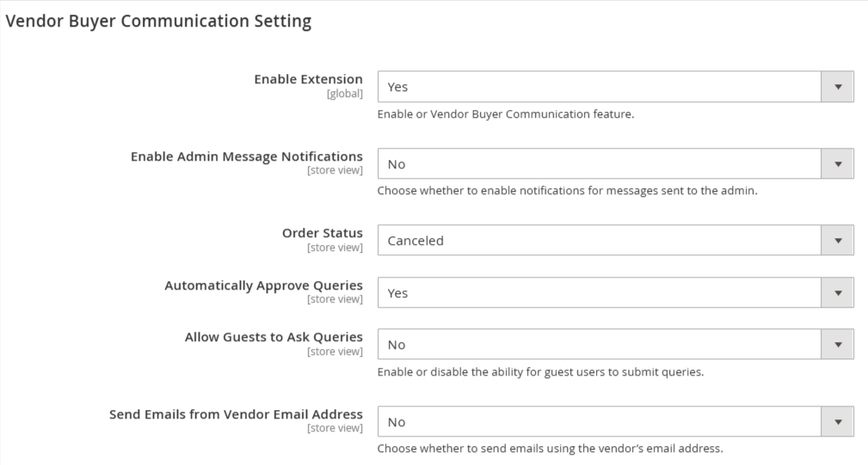The height and width of the screenshot is (465, 868).
Task: Click arrow button of Allow Guests to Ask Queries
Action: 838,345
